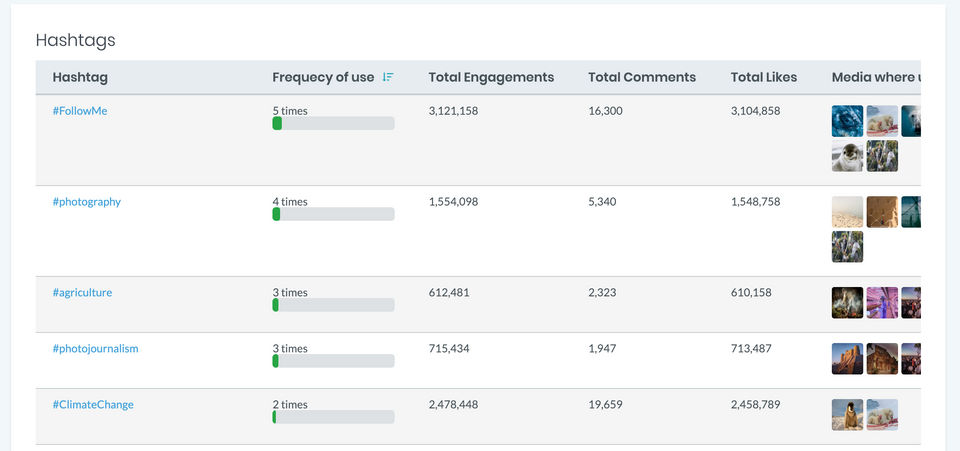This screenshot has height=451, width=960.
Task: Open the #ClimateChange hashtag link
Action: tap(93, 405)
